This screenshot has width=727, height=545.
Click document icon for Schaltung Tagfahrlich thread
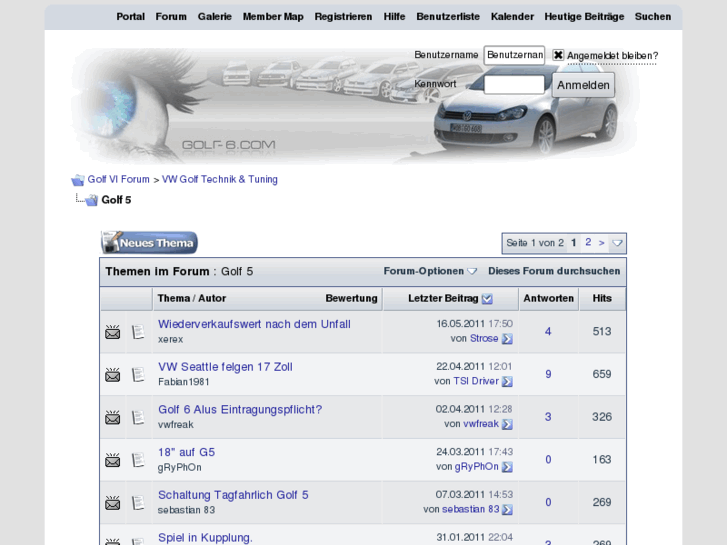[138, 502]
